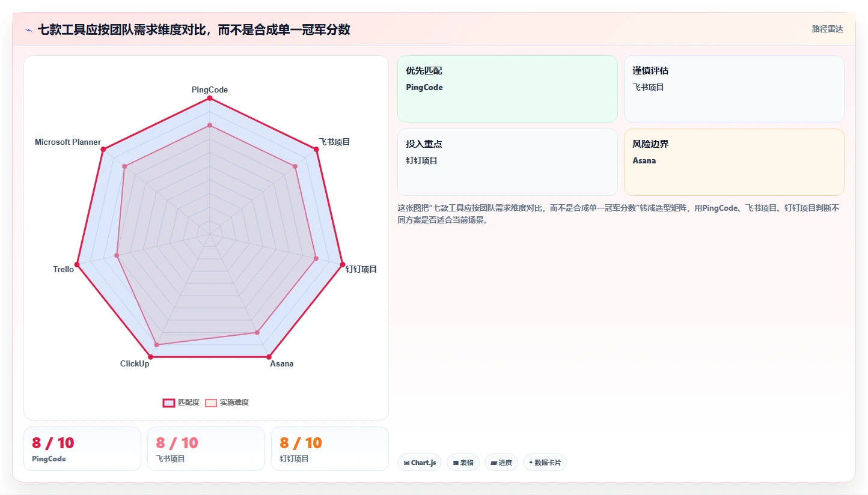Image resolution: width=868 pixels, height=495 pixels.
Task: Open the 投入重点 card heading
Action: 424,144
